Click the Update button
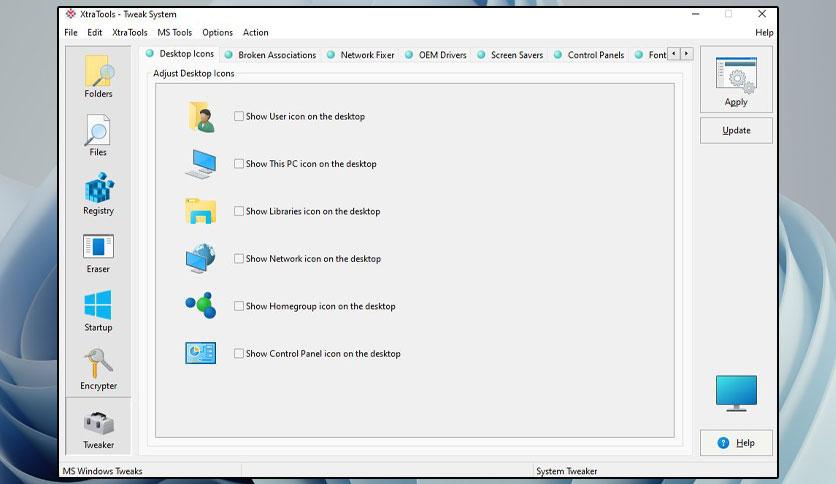 point(736,131)
